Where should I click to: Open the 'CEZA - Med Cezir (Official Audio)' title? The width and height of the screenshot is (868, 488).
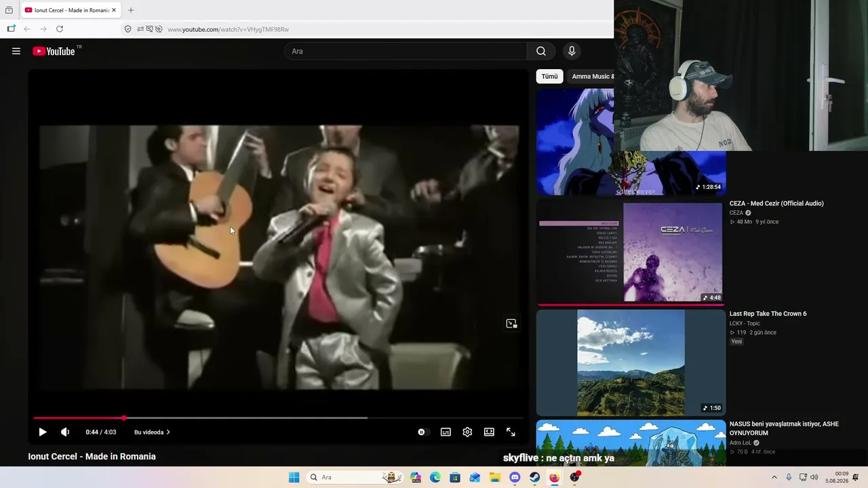[x=776, y=203]
